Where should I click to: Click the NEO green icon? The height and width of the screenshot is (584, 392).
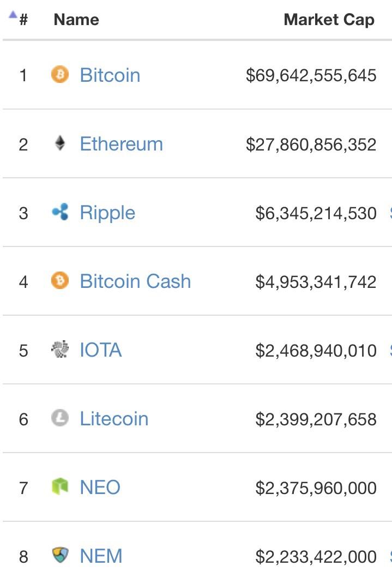(61, 487)
